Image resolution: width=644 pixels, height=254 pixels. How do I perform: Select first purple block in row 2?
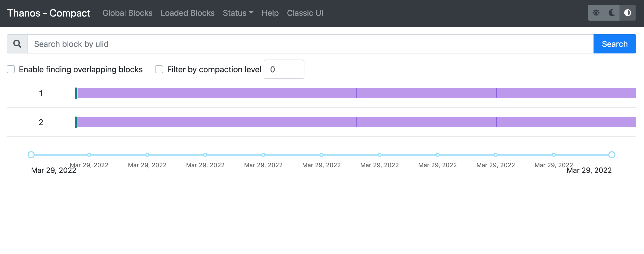(147, 122)
